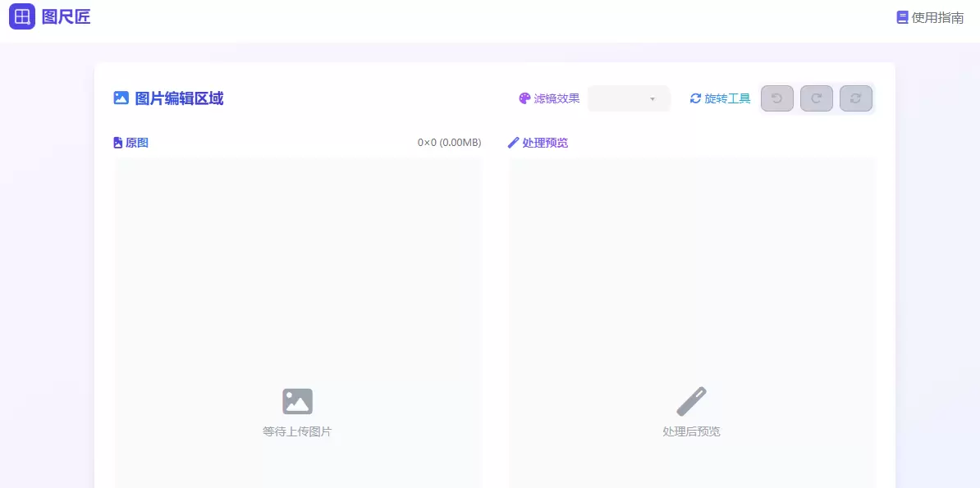This screenshot has width=980, height=488.
Task: Select the rotate clockwise tool
Action: pyautogui.click(x=816, y=98)
